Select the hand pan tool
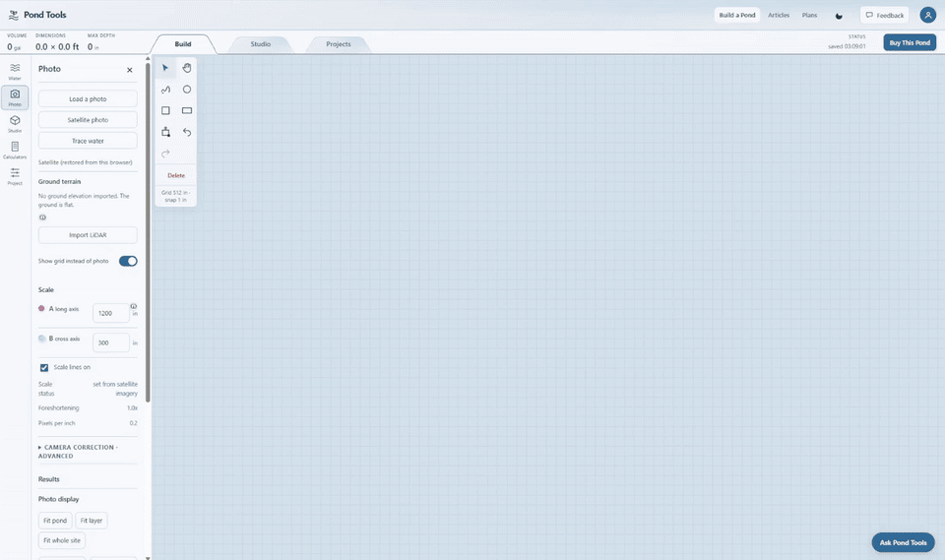The width and height of the screenshot is (945, 560). pyautogui.click(x=187, y=68)
